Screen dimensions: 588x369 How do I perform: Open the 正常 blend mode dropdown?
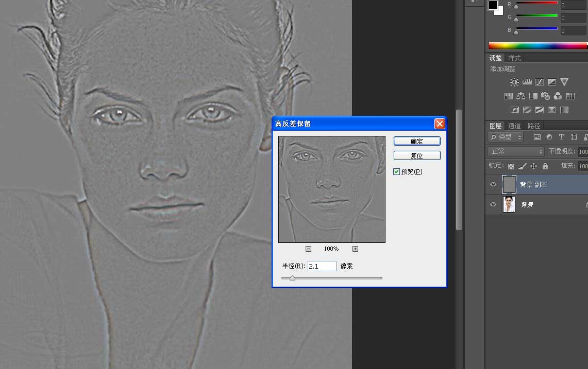[x=516, y=151]
